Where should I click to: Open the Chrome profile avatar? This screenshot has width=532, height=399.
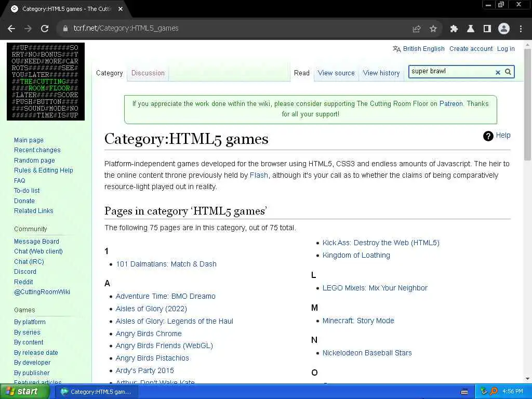504,29
